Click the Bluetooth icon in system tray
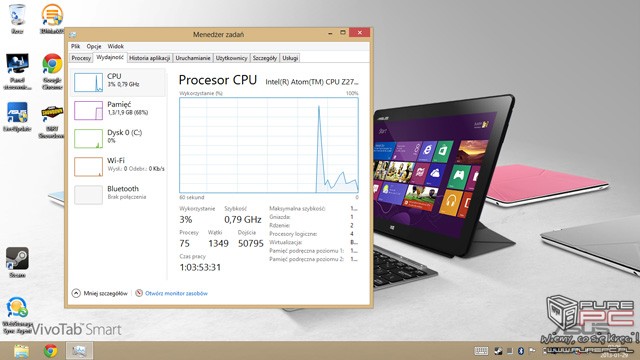The image size is (640, 360). tap(521, 351)
